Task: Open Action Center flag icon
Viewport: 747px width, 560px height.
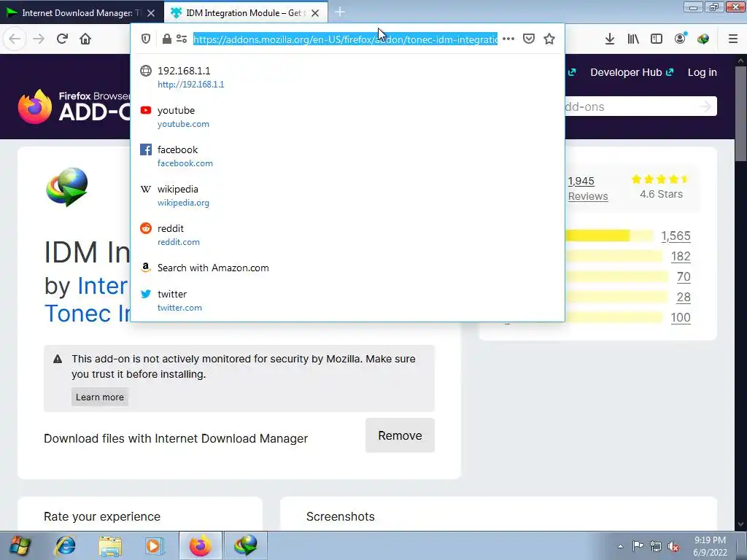Action: 638,546
